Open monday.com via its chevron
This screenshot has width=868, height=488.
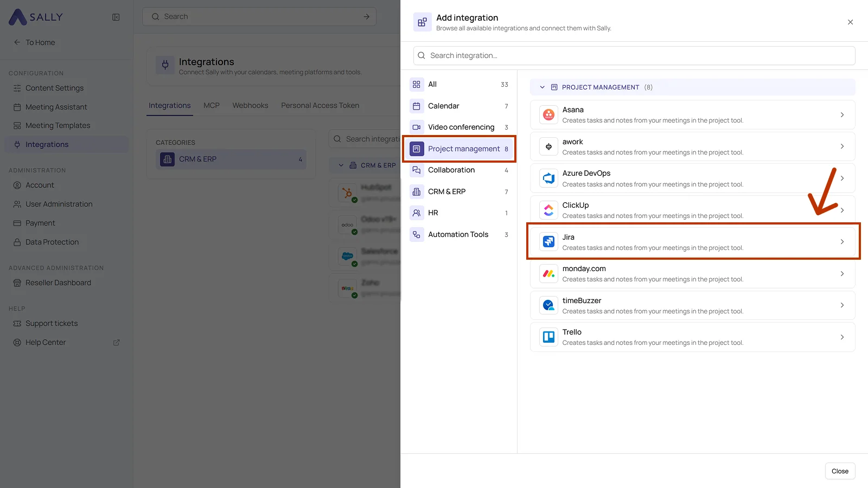[x=842, y=274]
